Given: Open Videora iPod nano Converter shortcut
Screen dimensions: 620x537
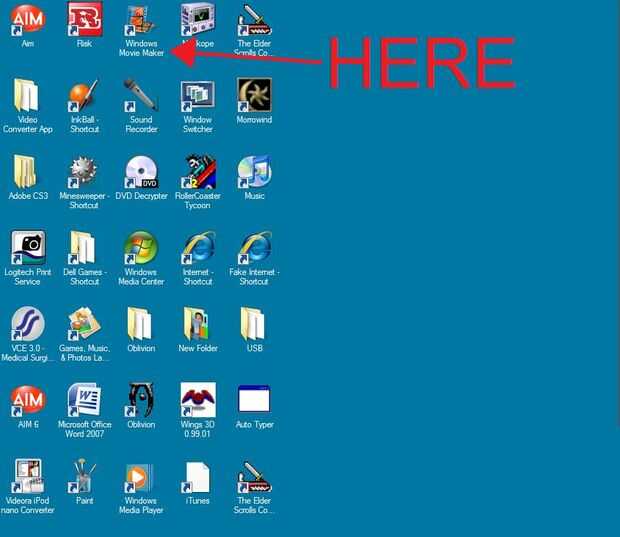Looking at the screenshot, I should click(28, 476).
